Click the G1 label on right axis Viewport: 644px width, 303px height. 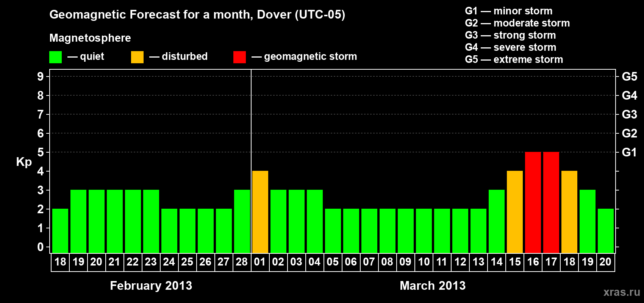(x=630, y=152)
